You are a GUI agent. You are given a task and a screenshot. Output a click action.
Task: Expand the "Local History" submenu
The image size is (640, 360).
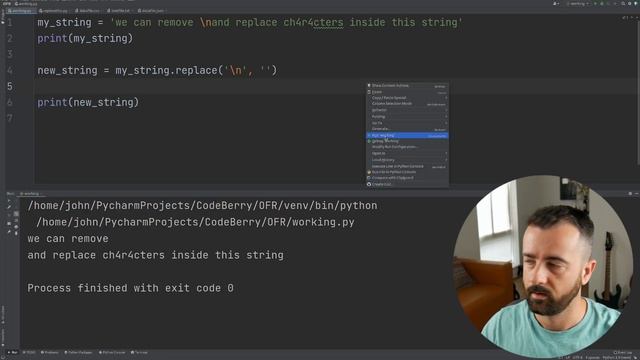tap(407, 160)
